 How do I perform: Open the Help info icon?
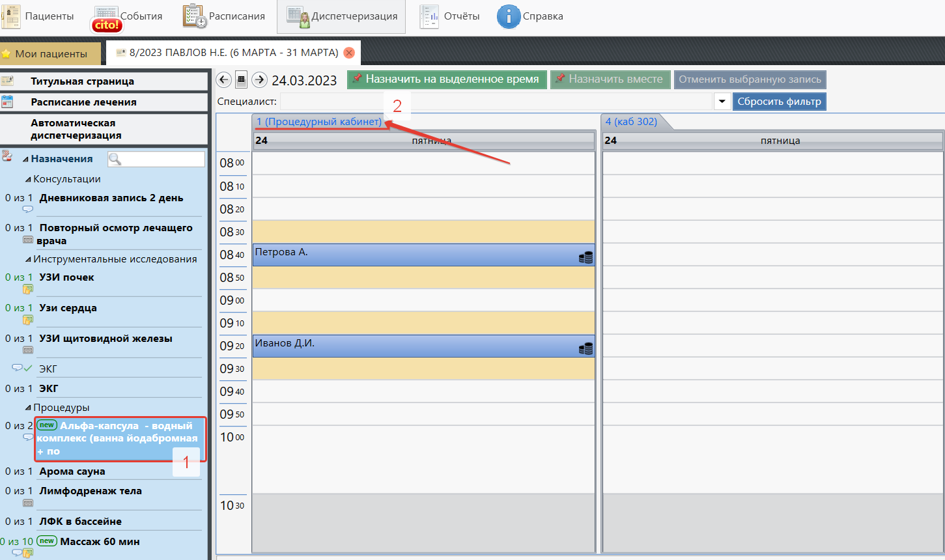508,16
